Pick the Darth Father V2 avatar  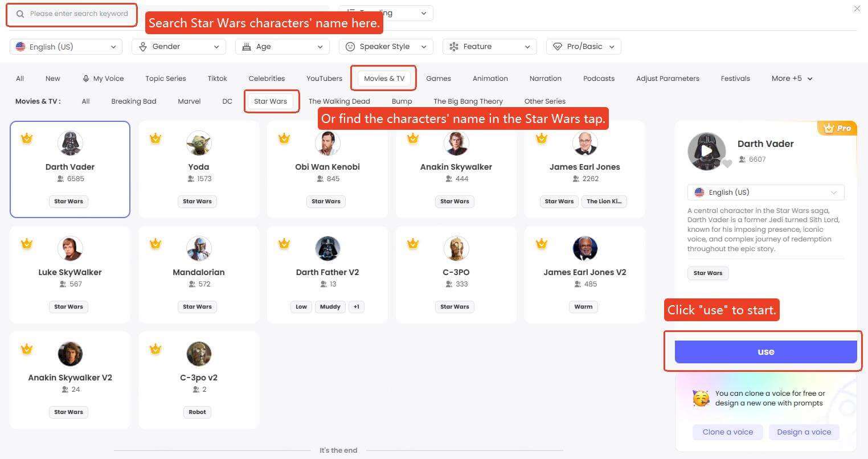click(327, 248)
